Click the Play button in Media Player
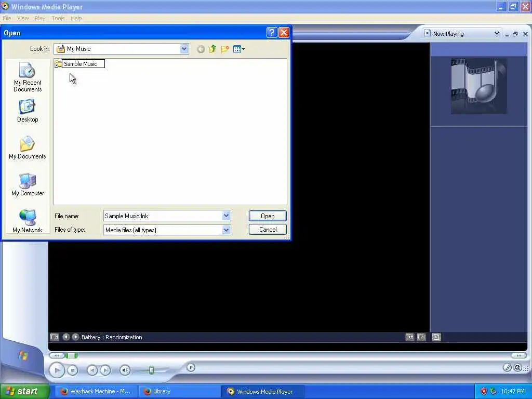The image size is (532, 399). click(57, 370)
